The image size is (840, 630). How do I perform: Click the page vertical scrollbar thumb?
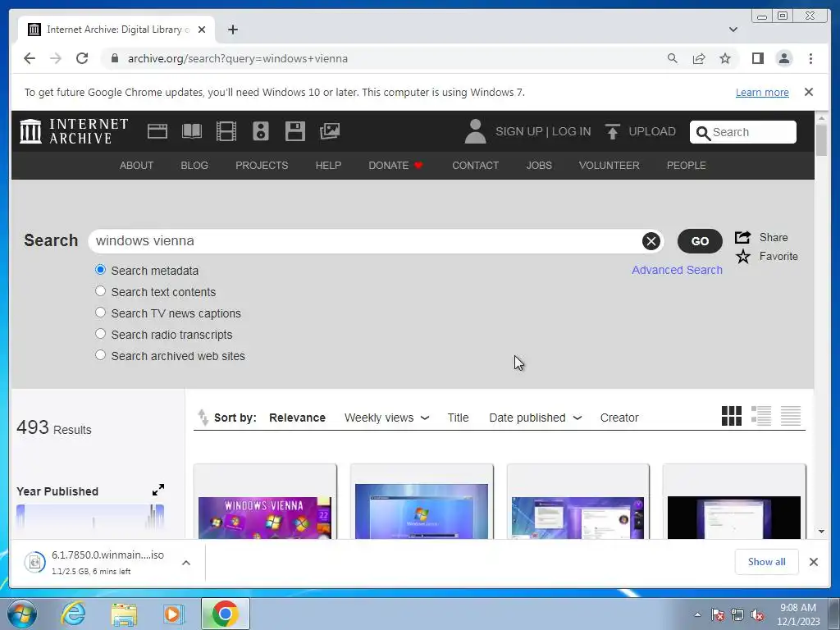click(821, 139)
